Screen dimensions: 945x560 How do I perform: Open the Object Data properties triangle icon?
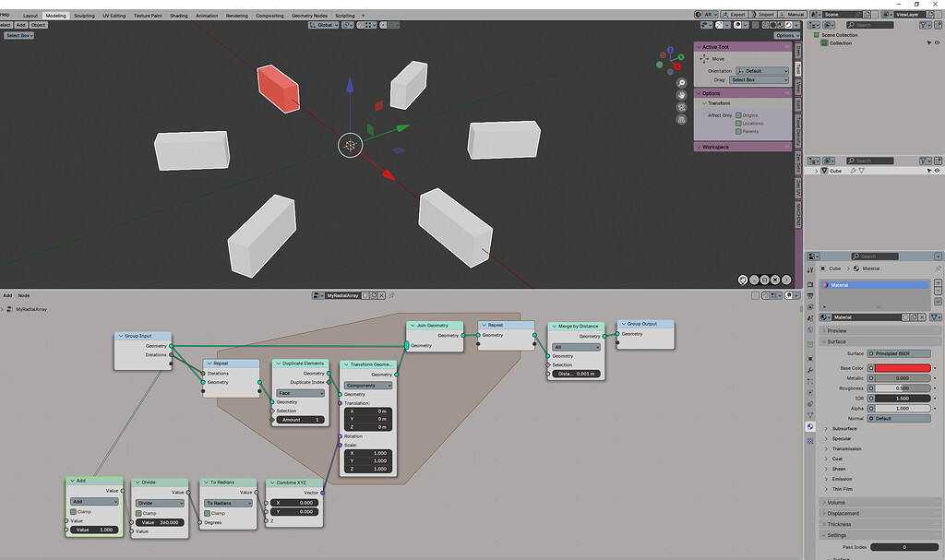click(810, 415)
